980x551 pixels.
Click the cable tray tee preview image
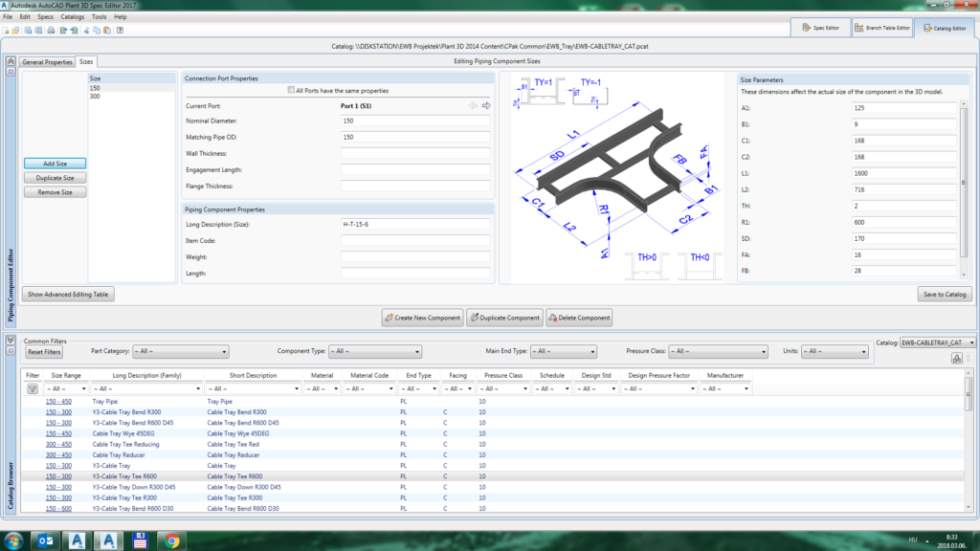click(x=617, y=177)
